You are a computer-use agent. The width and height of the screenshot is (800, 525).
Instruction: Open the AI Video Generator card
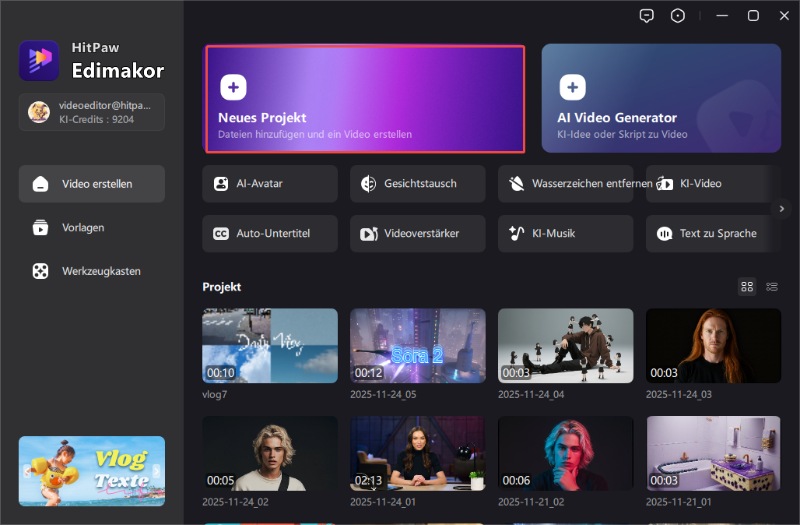click(661, 99)
